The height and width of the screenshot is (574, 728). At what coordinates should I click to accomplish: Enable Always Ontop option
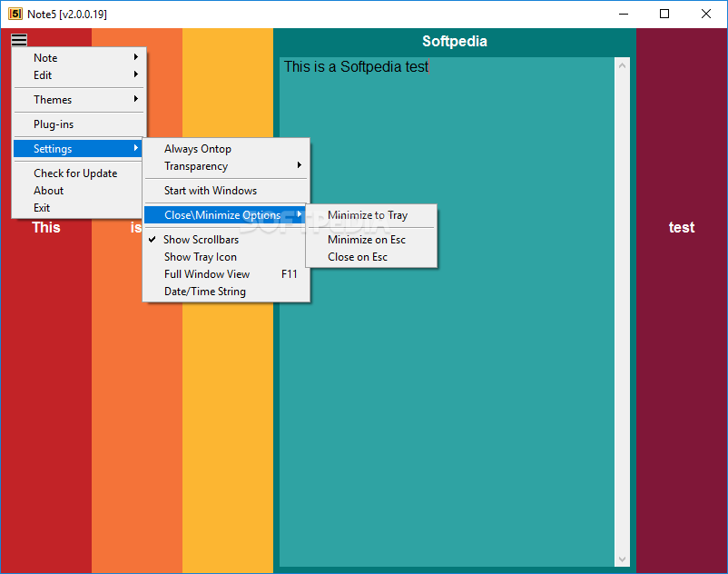click(x=226, y=149)
